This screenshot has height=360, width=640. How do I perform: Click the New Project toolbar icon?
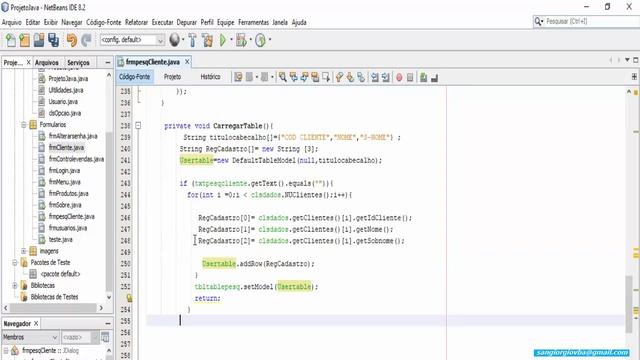[x=25, y=40]
